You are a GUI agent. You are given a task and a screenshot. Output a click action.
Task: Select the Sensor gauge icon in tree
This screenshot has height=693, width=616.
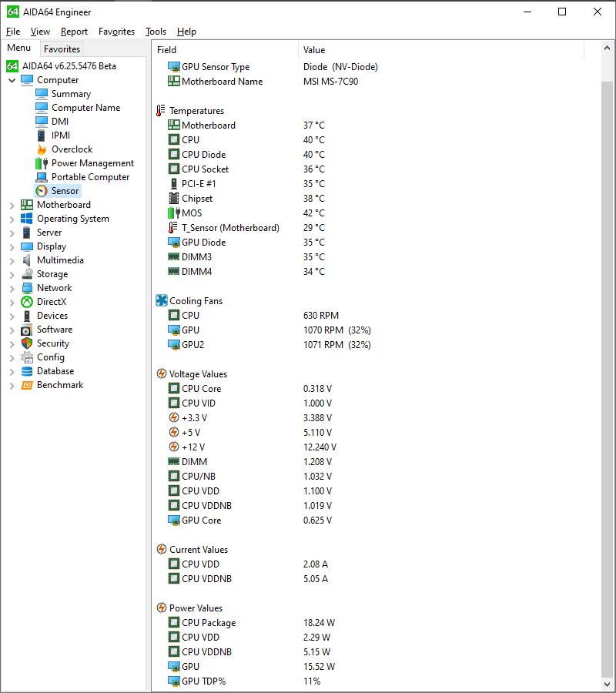click(42, 191)
